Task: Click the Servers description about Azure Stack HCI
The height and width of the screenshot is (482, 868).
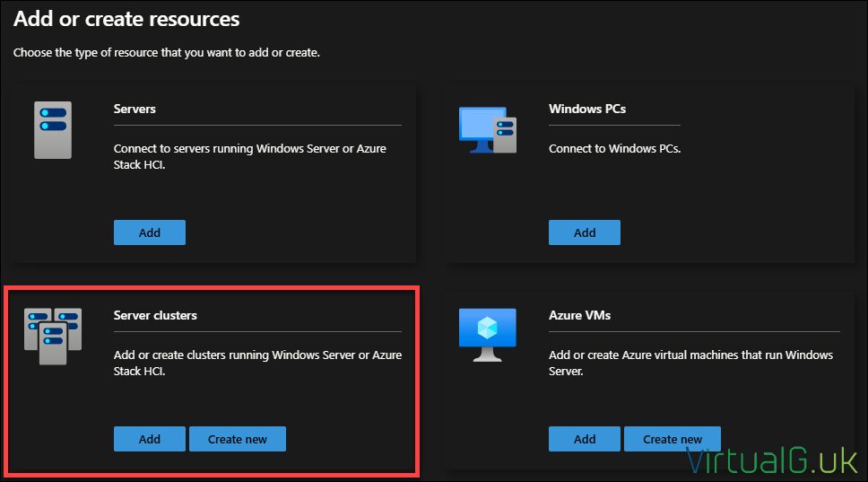Action: tap(249, 156)
